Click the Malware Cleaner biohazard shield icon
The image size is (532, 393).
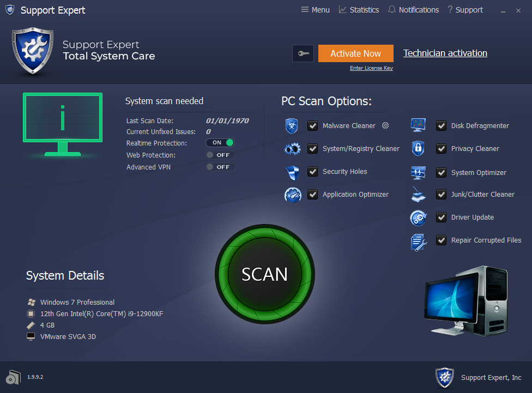292,126
